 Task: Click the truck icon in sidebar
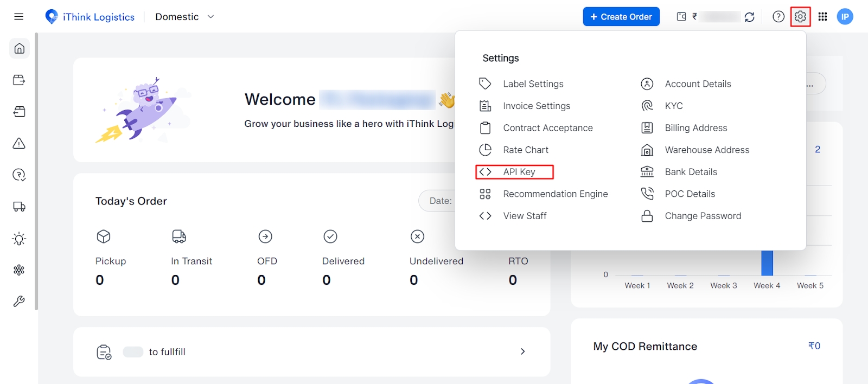(x=19, y=207)
